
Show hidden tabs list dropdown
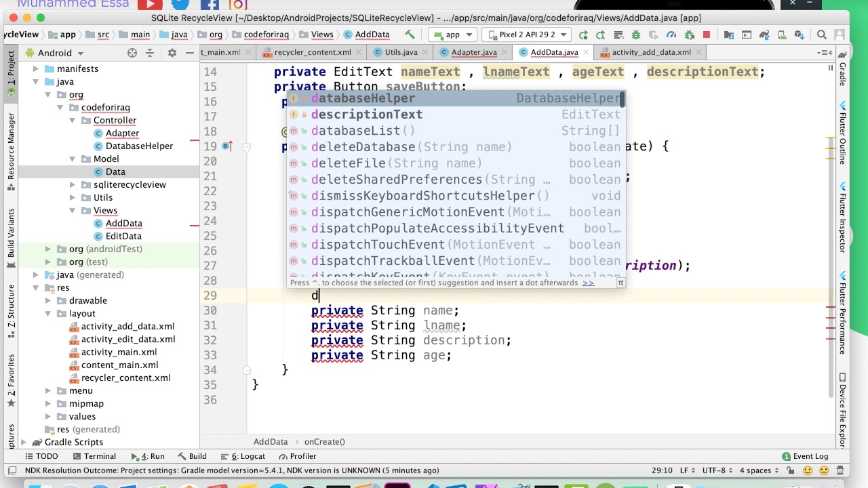pos(825,52)
